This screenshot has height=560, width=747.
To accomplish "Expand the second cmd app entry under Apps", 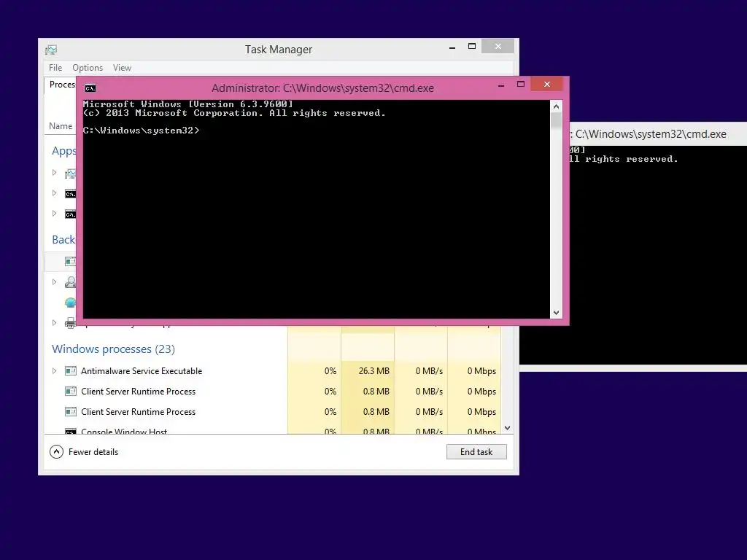I will click(x=54, y=214).
